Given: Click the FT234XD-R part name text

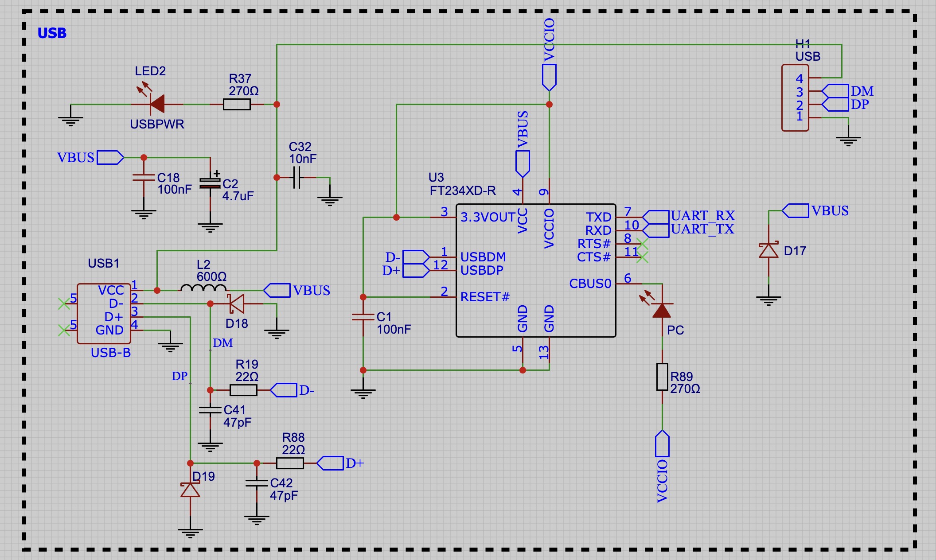Looking at the screenshot, I should 463,191.
